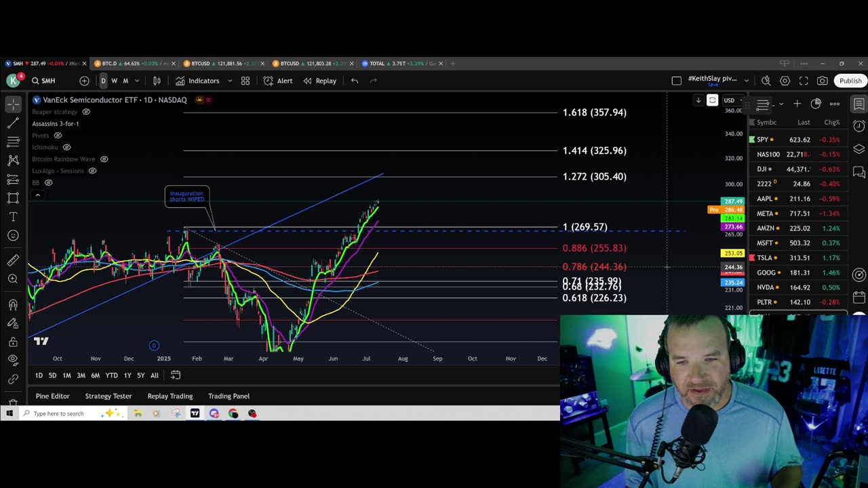
Task: Open the chart patterns tool
Action: tap(13, 161)
